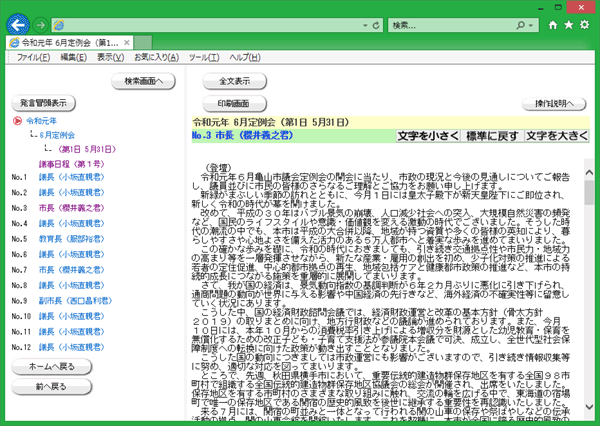600x426 pixels.
Task: Close the 令和元年 6月定例会 tab
Action: (x=127, y=42)
